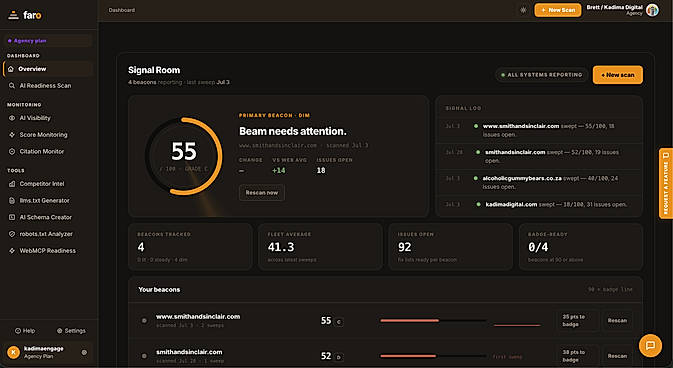The width and height of the screenshot is (673, 368).
Task: Open the chat bubble widget
Action: (650, 345)
